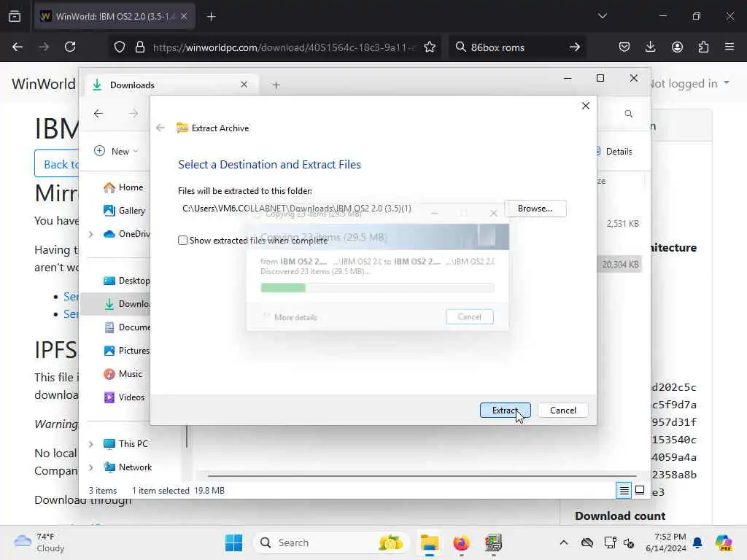The image size is (747, 560).
Task: Open Videos folder in sidebar
Action: pyautogui.click(x=124, y=397)
